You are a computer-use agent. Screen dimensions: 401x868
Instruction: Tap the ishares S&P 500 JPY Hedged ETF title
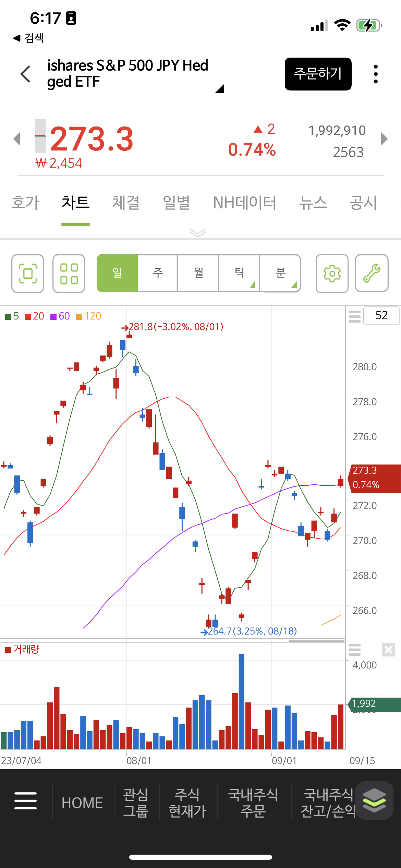click(127, 73)
